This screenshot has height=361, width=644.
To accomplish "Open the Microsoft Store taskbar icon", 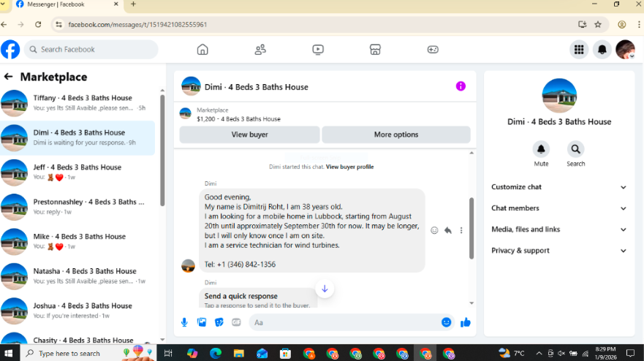I will [x=285, y=353].
